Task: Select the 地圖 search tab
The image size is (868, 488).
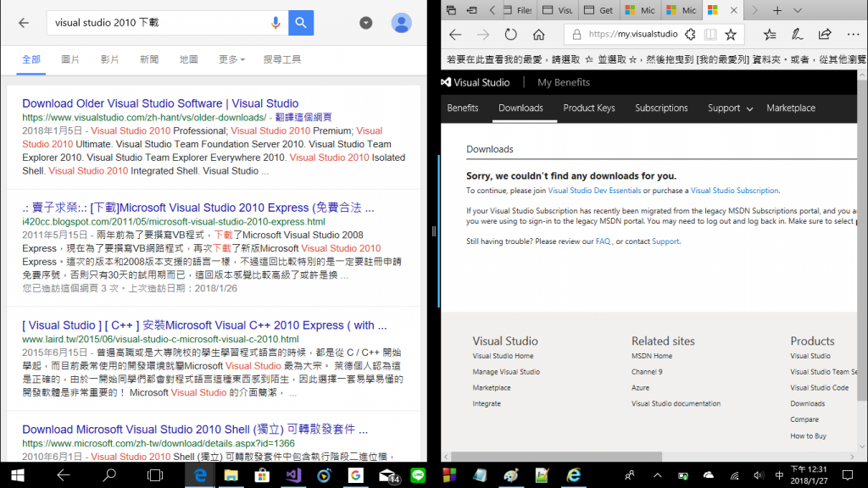Action: pyautogui.click(x=188, y=59)
